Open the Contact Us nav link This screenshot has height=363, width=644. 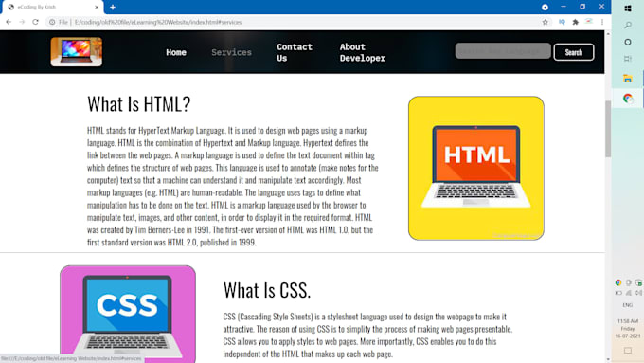tap(295, 52)
